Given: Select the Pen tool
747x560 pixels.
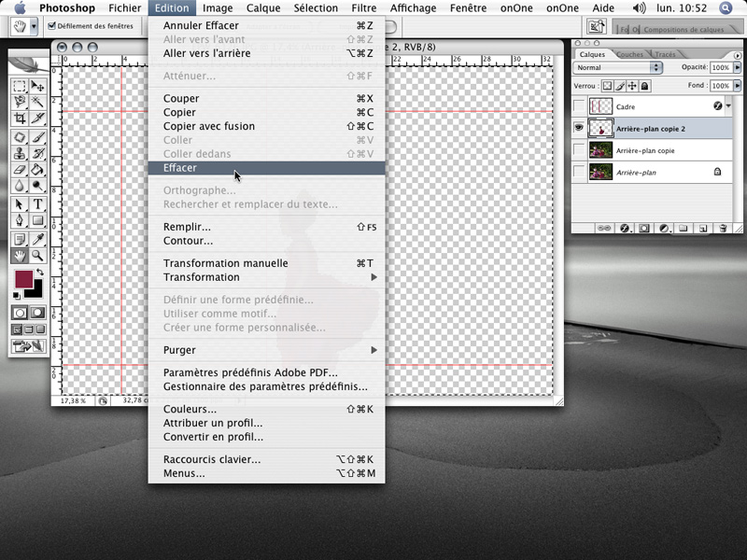Looking at the screenshot, I should click(20, 220).
